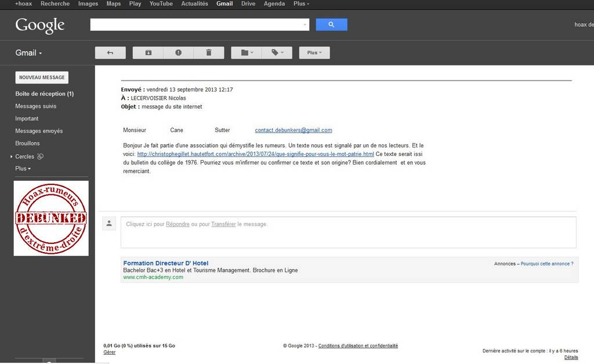Viewport: 594px width, 364px height.
Task: Expand the sidebar Plus list
Action: click(23, 169)
